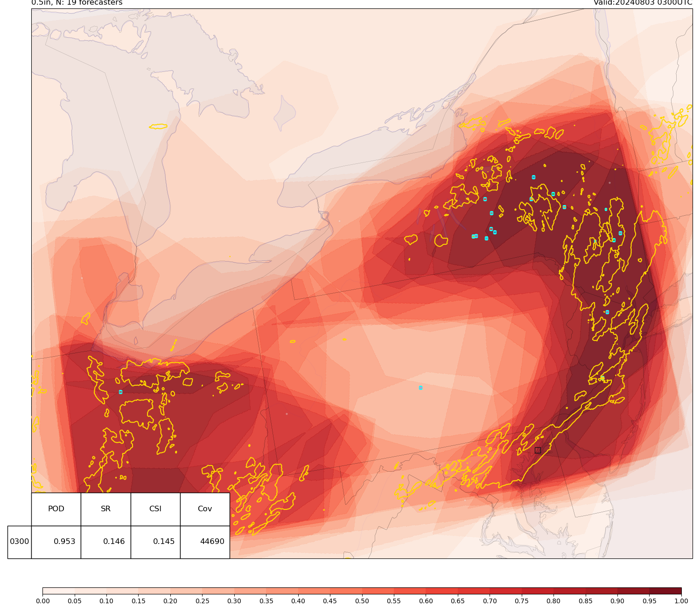Click the 0.05 colorbar tick label
The height and width of the screenshot is (607, 700).
click(x=75, y=601)
